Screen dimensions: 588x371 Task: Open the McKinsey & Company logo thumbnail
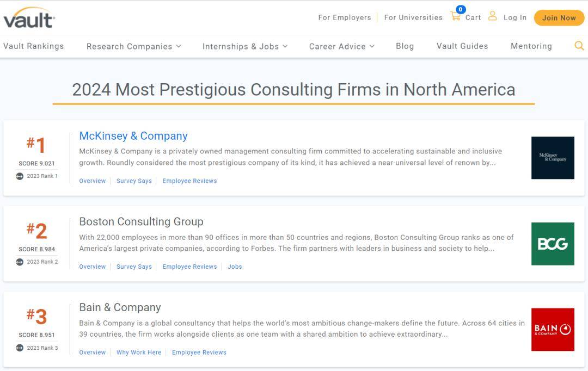(x=553, y=158)
